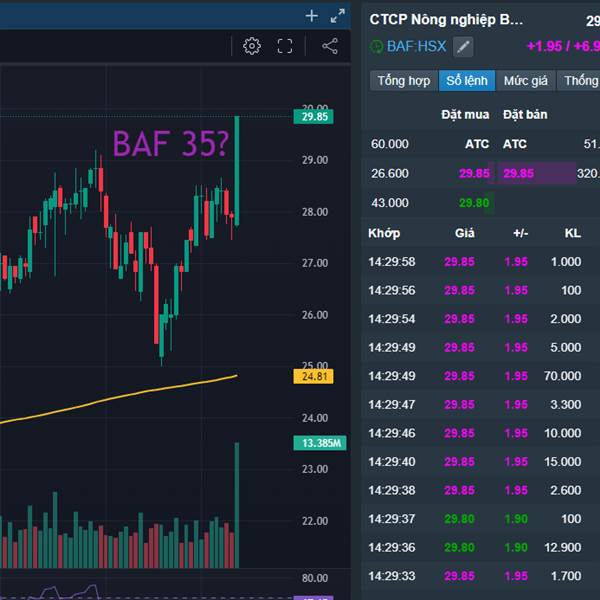Viewport: 600px width, 600px height.
Task: Click the 60.000 bid volume
Action: pos(390,144)
